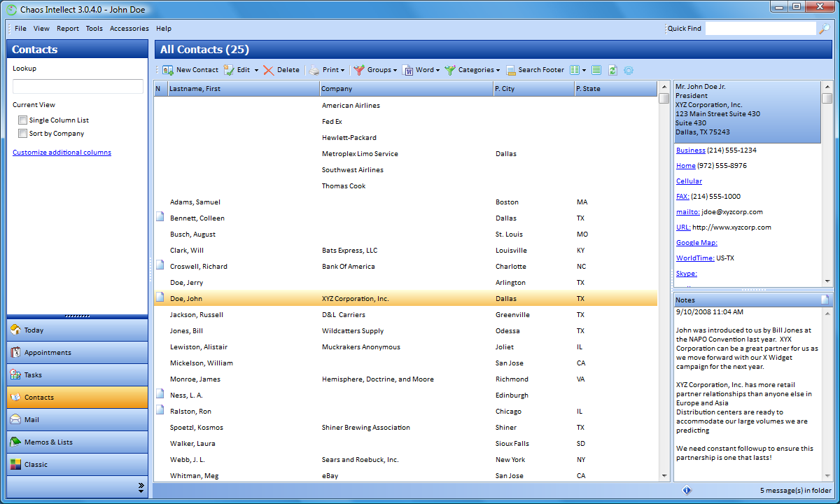840x504 pixels.
Task: Click the green refresh icon in toolbar
Action: coord(612,70)
